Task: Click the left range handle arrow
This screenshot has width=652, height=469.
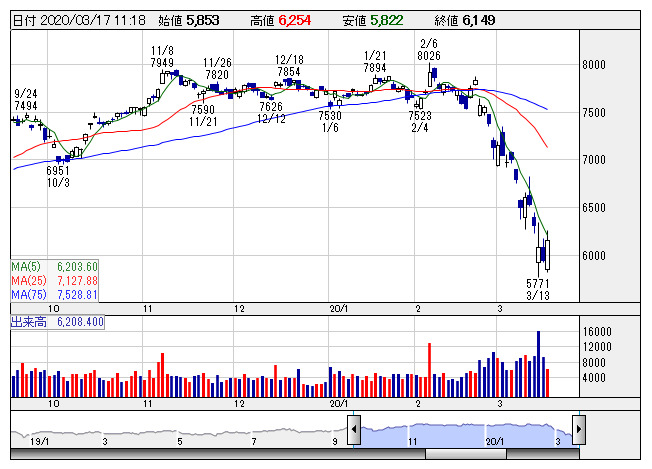Action: (x=354, y=431)
